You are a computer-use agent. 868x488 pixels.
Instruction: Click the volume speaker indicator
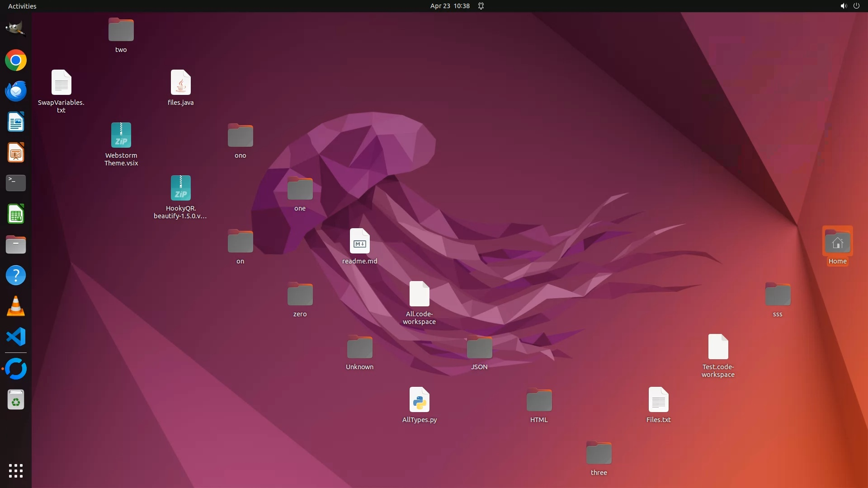tap(843, 6)
